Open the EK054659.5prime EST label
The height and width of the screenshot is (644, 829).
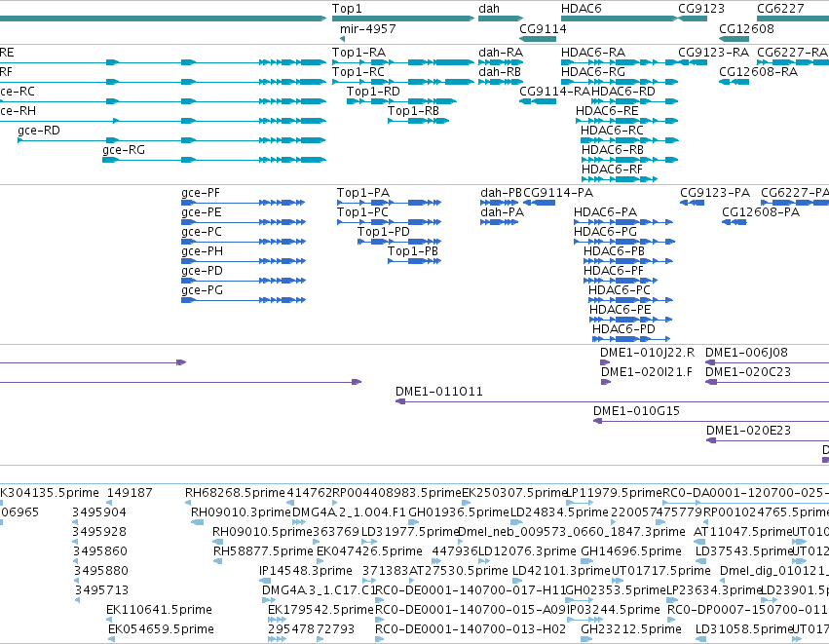[x=162, y=629]
